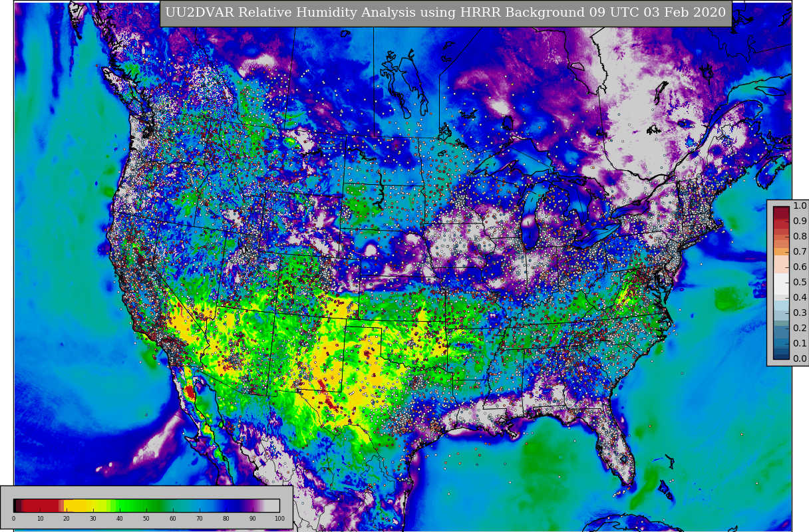
Task: Click the '0.5' label on right colorbar
Action: (800, 282)
